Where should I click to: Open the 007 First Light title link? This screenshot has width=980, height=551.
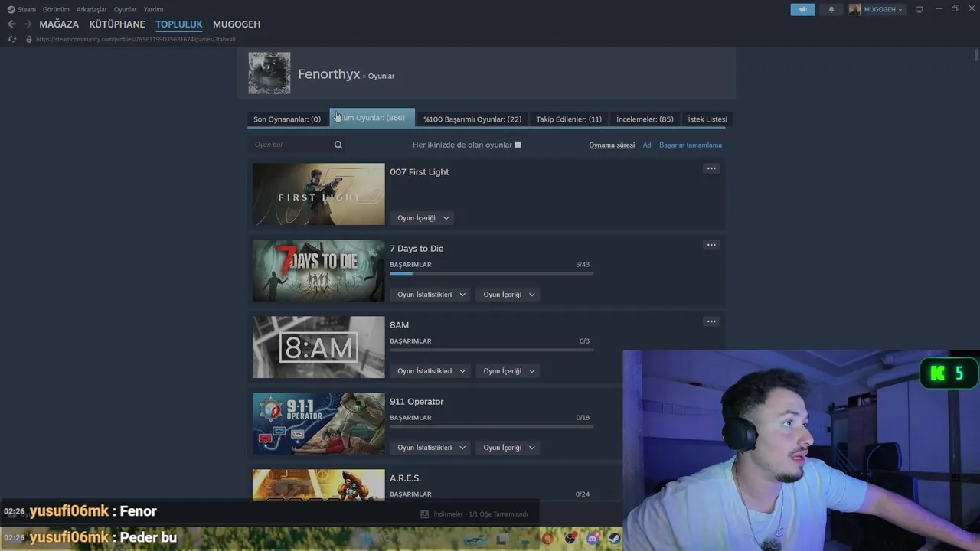click(x=420, y=172)
